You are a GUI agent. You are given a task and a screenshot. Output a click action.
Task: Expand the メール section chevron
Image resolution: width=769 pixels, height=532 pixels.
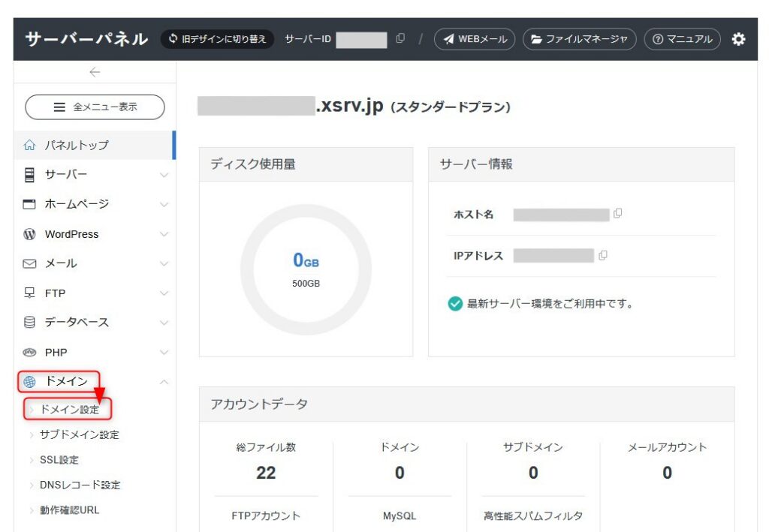pyautogui.click(x=164, y=264)
